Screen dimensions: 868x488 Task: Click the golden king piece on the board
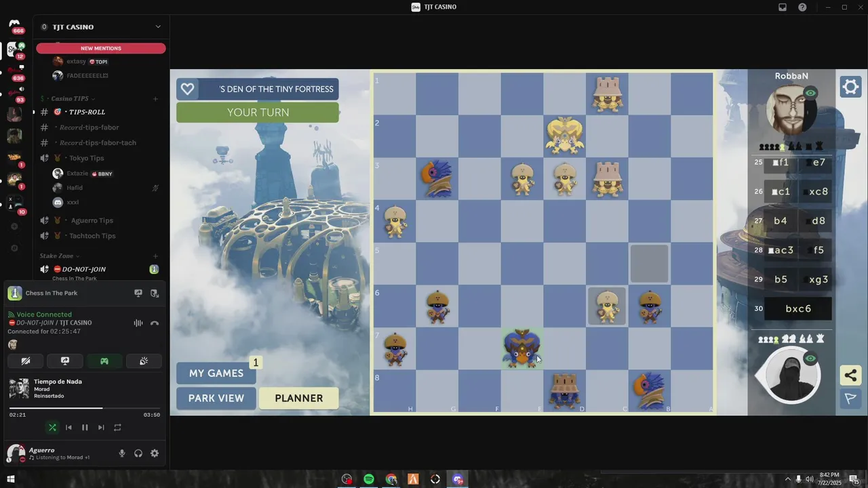click(565, 136)
